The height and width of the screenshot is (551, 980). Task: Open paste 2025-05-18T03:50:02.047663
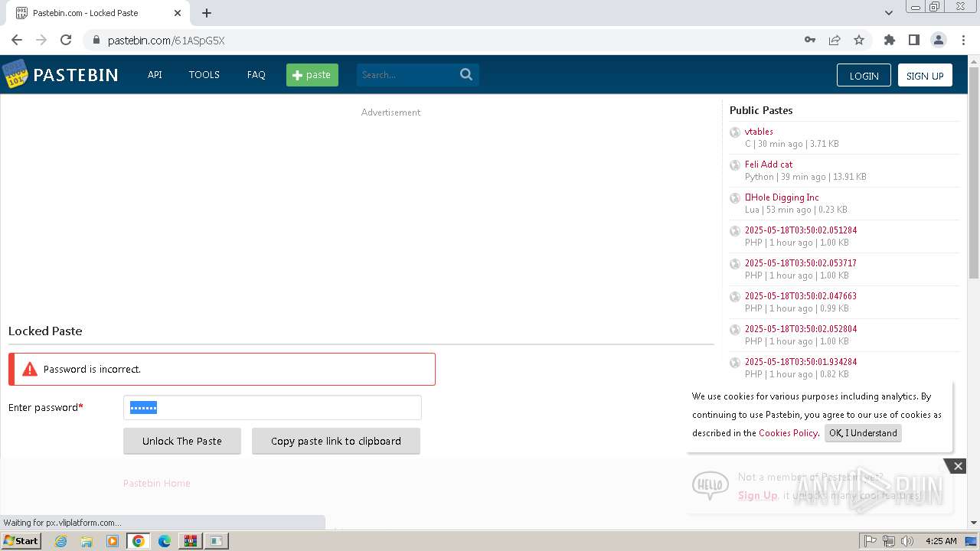801,296
